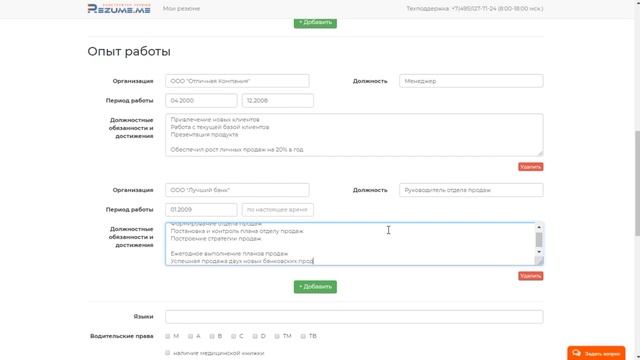This screenshot has height=360, width=640.
Task: Focus the duties textarea with 'Привлечение новых клиентов'
Action: [x=354, y=135]
